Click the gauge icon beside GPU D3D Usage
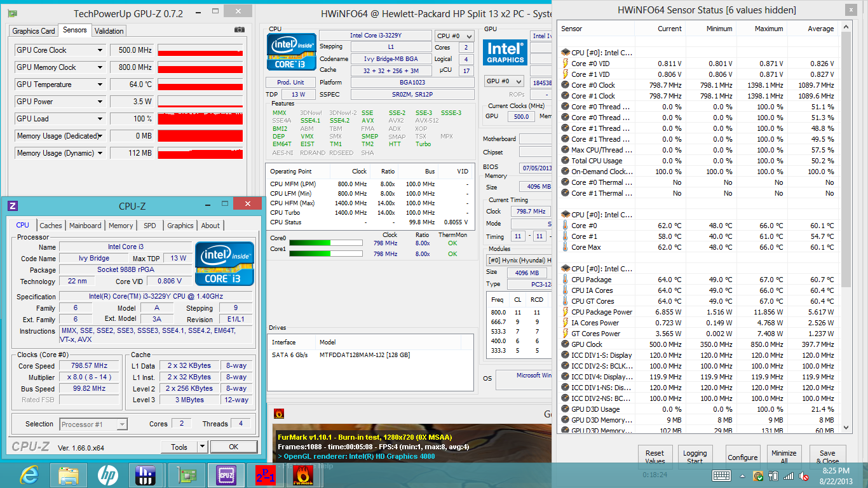 click(565, 409)
